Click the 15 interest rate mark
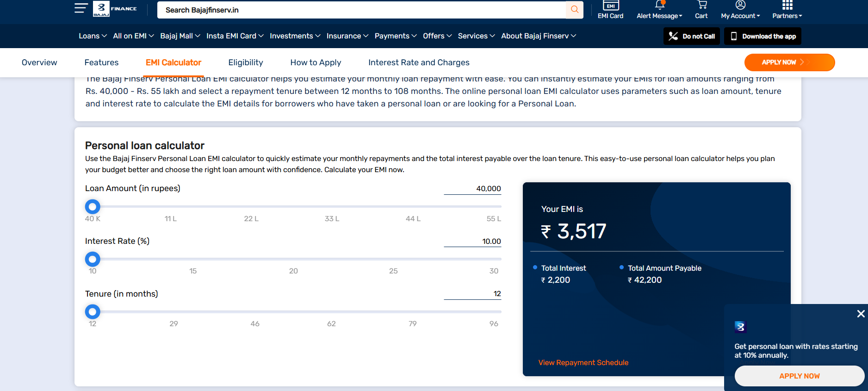This screenshot has width=868, height=391. coord(193,271)
